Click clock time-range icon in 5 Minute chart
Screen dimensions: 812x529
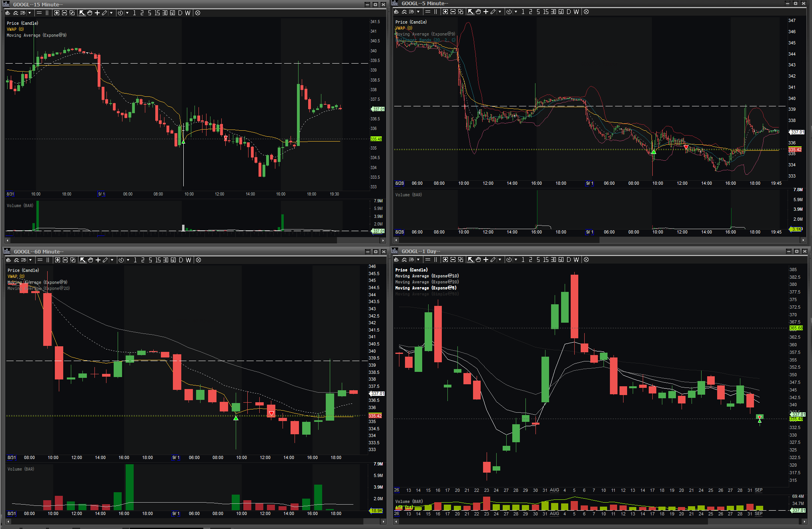pyautogui.click(x=509, y=12)
